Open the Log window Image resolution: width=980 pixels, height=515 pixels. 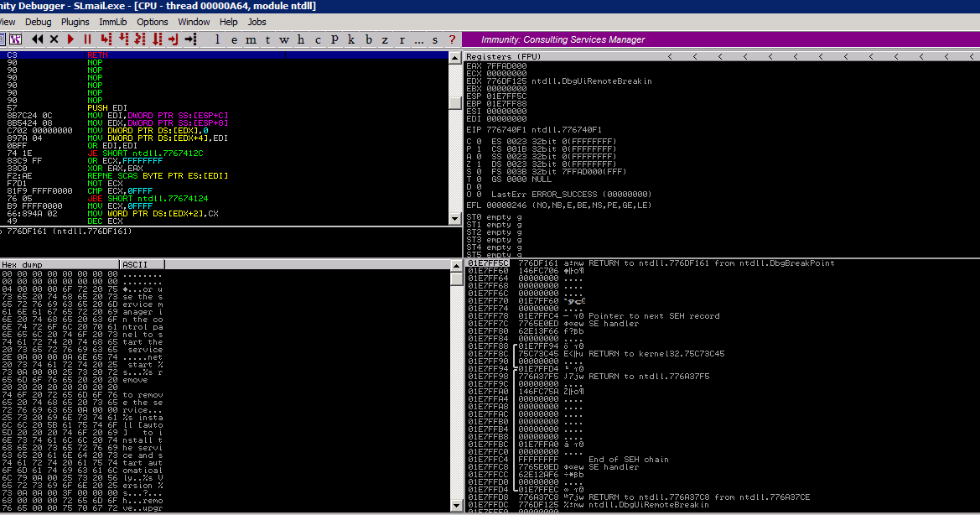(x=217, y=39)
